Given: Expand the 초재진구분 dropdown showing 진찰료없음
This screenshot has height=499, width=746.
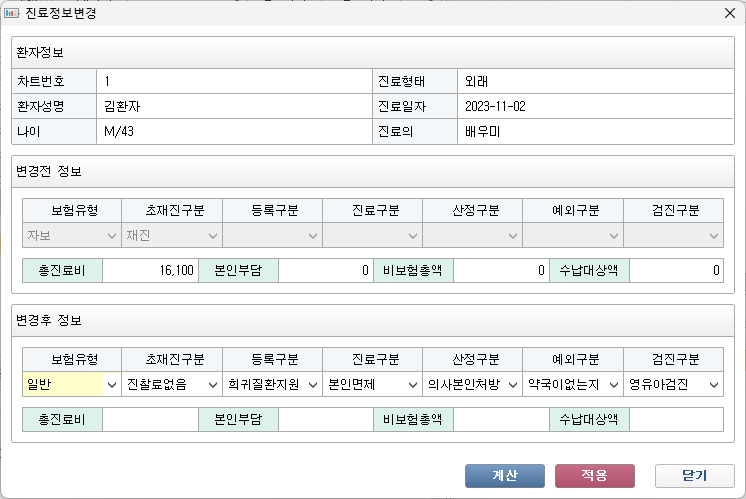Looking at the screenshot, I should [171, 384].
